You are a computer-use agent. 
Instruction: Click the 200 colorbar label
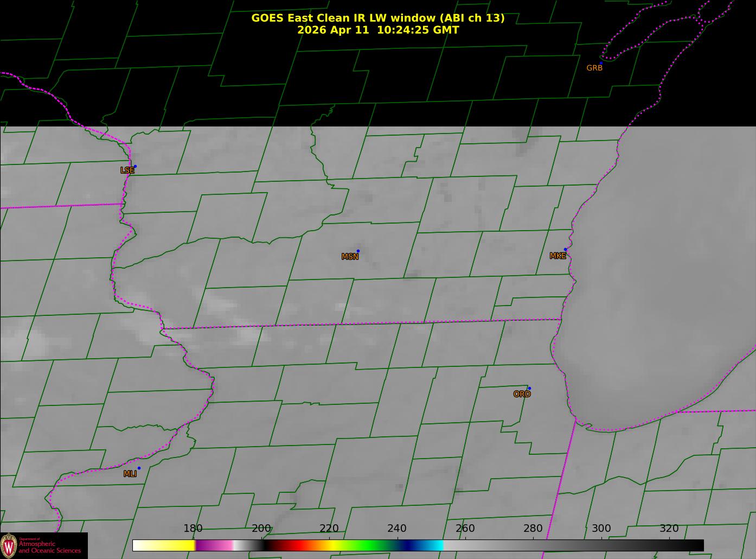pos(261,529)
